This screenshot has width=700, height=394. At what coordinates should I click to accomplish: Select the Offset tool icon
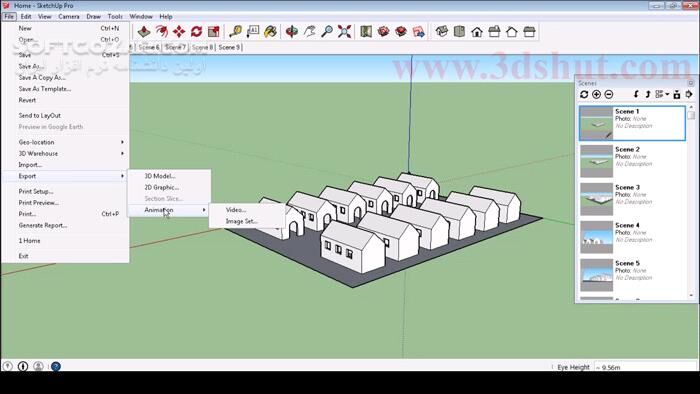161,31
